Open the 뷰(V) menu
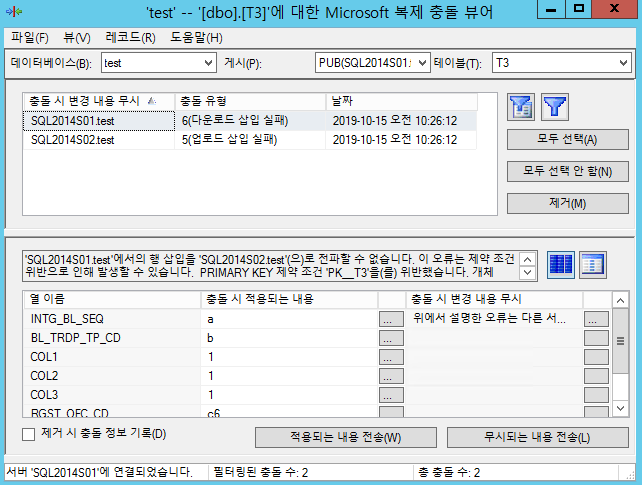 (77, 38)
